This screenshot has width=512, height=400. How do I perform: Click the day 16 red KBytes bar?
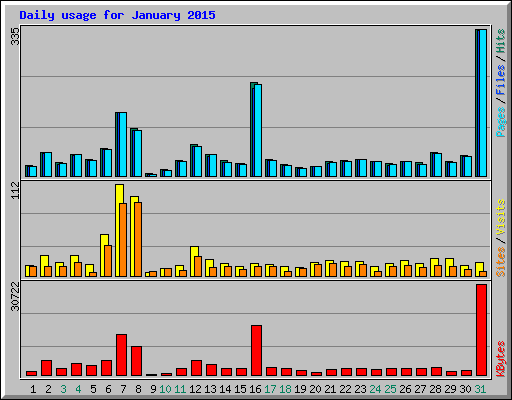click(256, 351)
